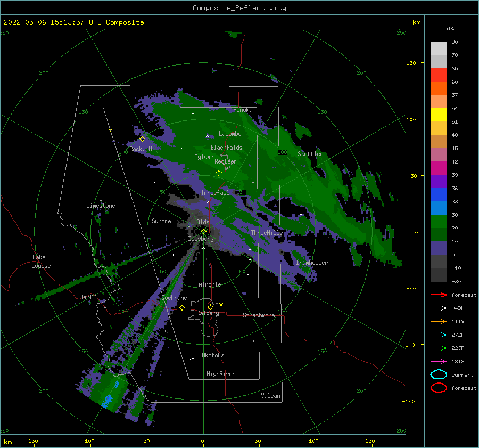This screenshot has width=479, height=448.
Task: Click the Stettler city label
Action: click(310, 154)
